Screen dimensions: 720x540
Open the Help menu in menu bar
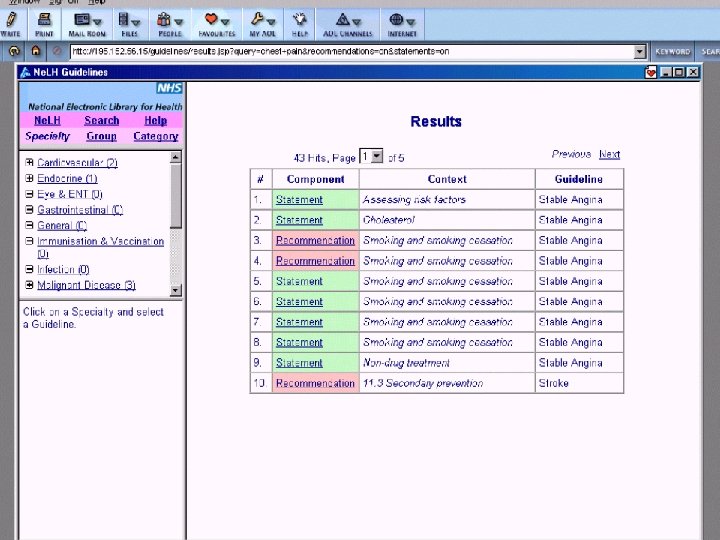point(96,2)
